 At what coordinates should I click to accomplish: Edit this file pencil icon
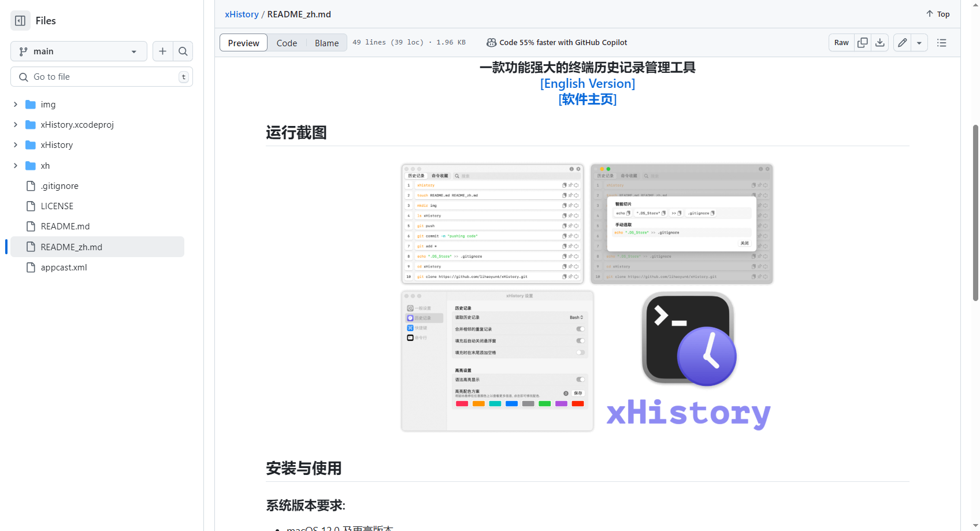coord(902,43)
